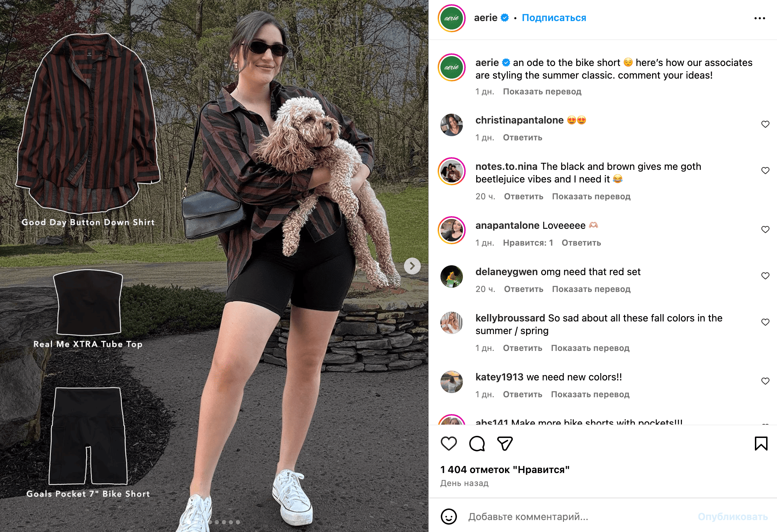Open three-dot more options menu

click(x=759, y=18)
